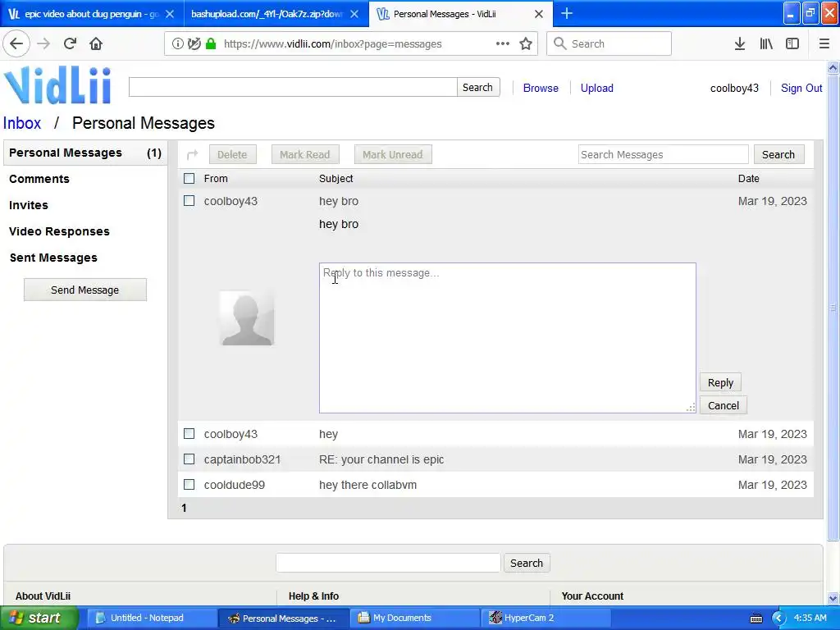Click the browser Search box
Image resolution: width=840 pixels, height=630 pixels.
(609, 43)
